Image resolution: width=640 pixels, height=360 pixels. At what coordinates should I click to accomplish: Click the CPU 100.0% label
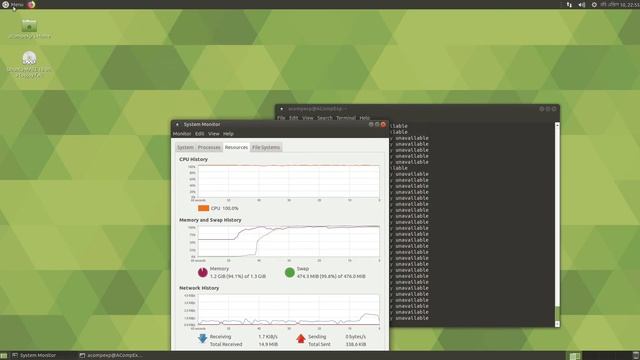tap(224, 208)
